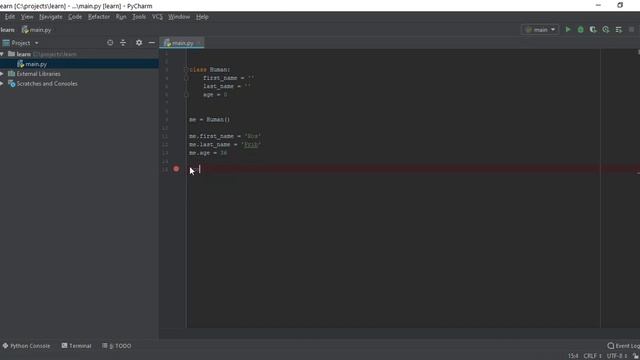Open the Edit menu
Viewport: 640px width, 360px height.
point(10,17)
